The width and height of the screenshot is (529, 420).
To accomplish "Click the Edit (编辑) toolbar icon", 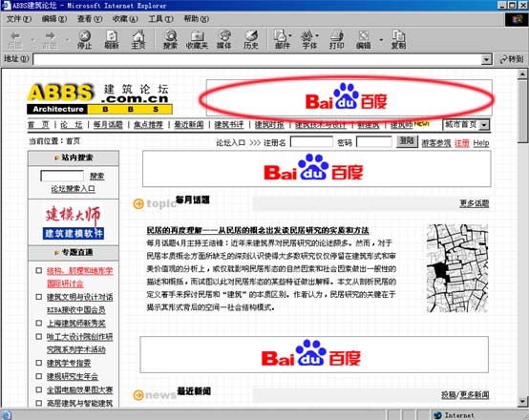I will click(x=364, y=39).
